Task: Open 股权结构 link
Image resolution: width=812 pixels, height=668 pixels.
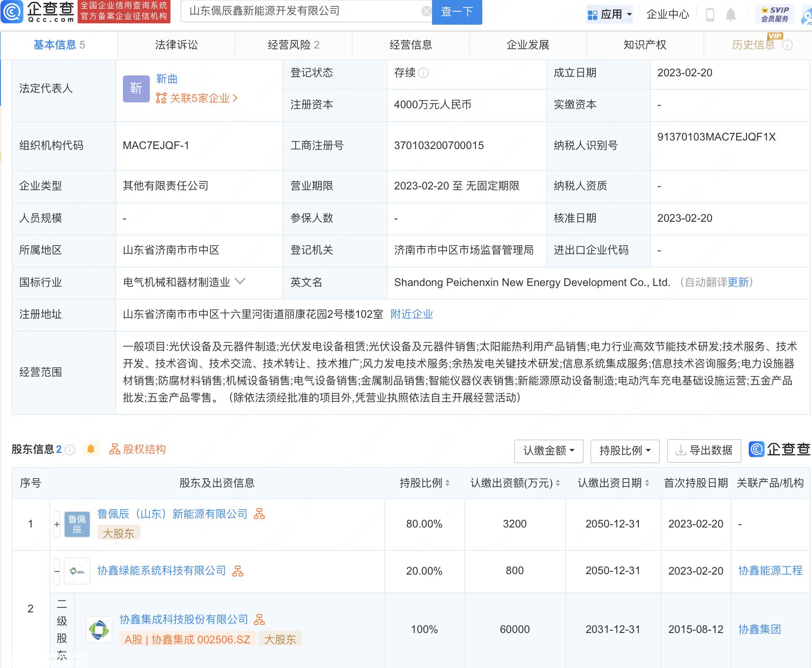Action: pyautogui.click(x=138, y=449)
